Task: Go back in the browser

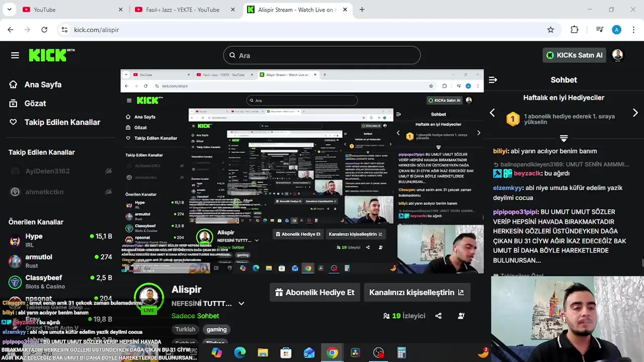Action: pos(11,30)
